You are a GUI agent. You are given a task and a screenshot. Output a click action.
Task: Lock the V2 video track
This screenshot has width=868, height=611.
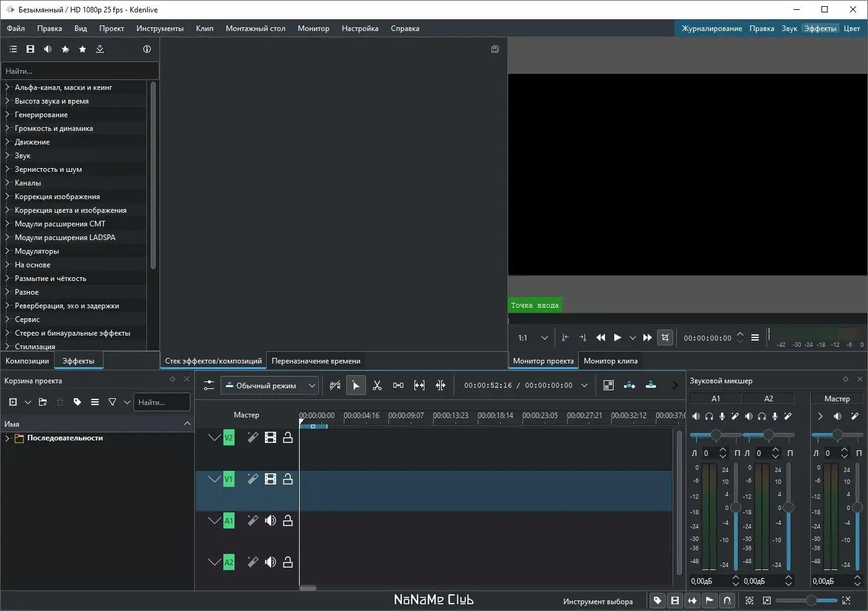tap(288, 437)
